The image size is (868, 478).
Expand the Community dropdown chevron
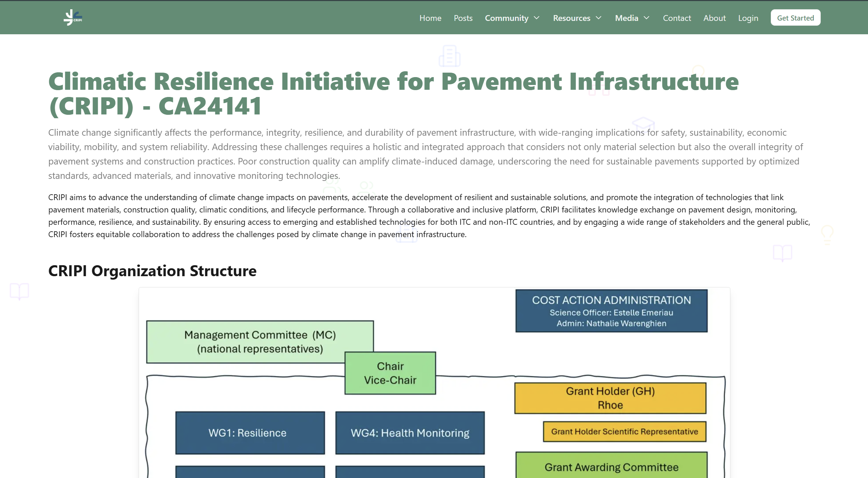pos(537,18)
